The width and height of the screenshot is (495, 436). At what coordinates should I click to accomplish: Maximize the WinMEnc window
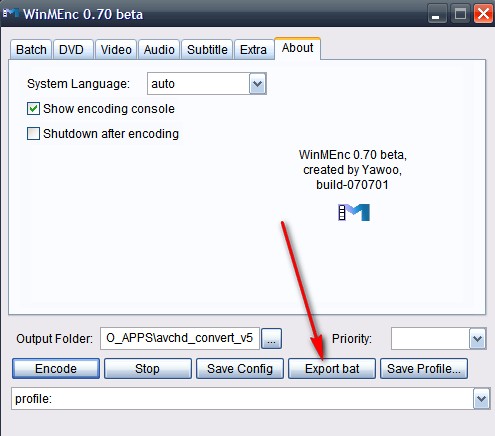[460, 14]
